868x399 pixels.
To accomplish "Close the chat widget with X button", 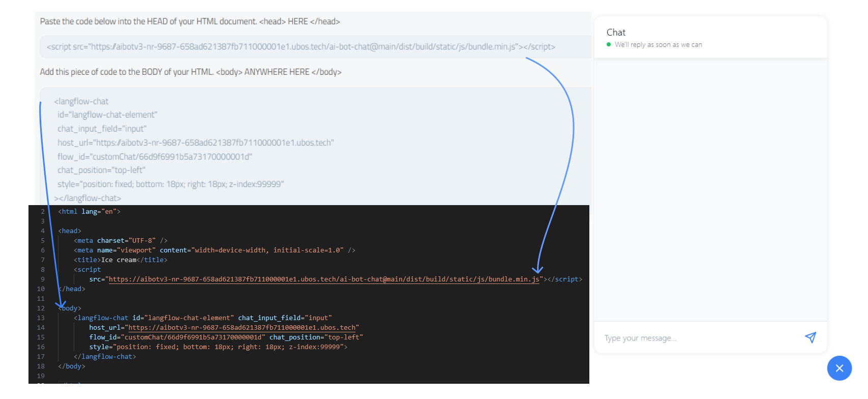I will click(839, 368).
